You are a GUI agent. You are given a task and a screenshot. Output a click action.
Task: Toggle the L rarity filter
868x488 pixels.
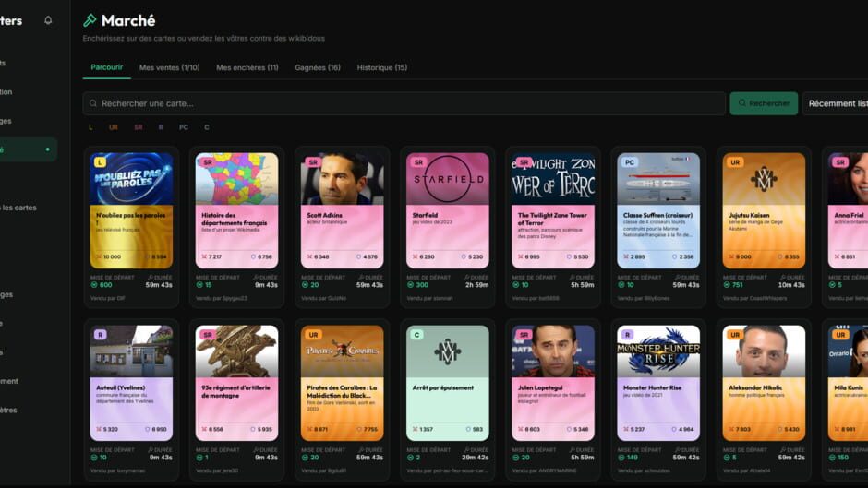click(90, 127)
